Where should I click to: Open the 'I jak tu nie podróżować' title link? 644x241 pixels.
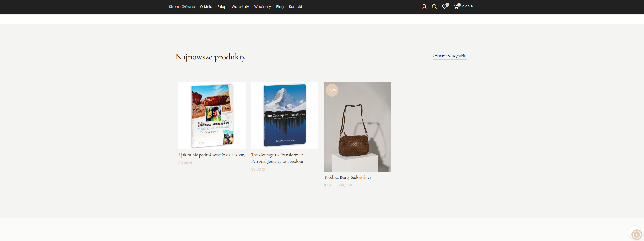tap(212, 155)
